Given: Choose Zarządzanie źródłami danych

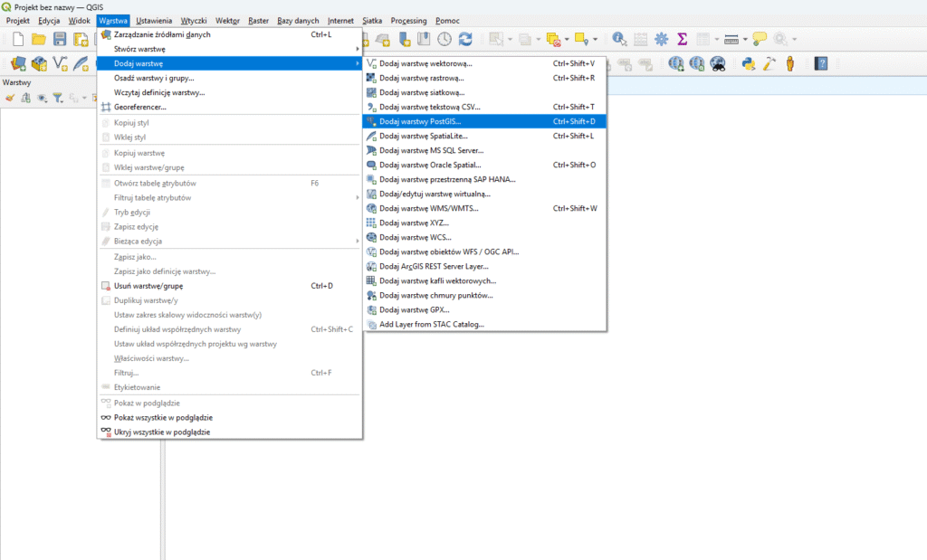Looking at the screenshot, I should click(x=162, y=34).
